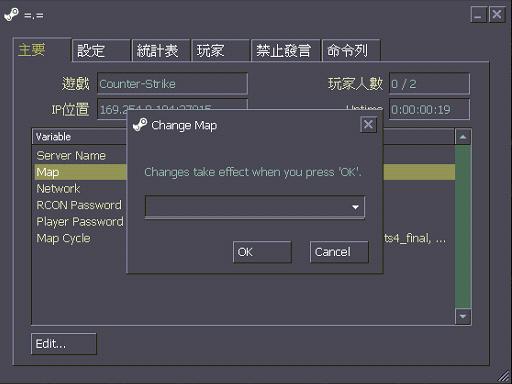512x384 pixels.
Task: Go to the 禁止發言 tab
Action: point(286,50)
